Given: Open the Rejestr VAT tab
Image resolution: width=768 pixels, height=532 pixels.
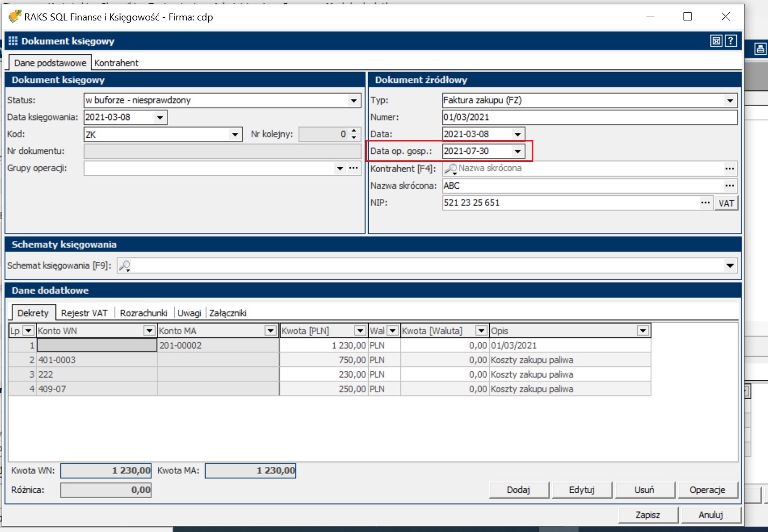Looking at the screenshot, I should click(x=84, y=313).
